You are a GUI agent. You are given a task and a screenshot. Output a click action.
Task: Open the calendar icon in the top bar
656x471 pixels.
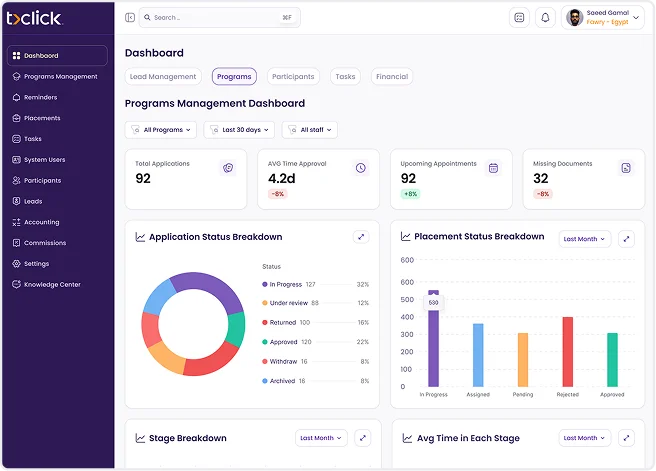coord(519,17)
